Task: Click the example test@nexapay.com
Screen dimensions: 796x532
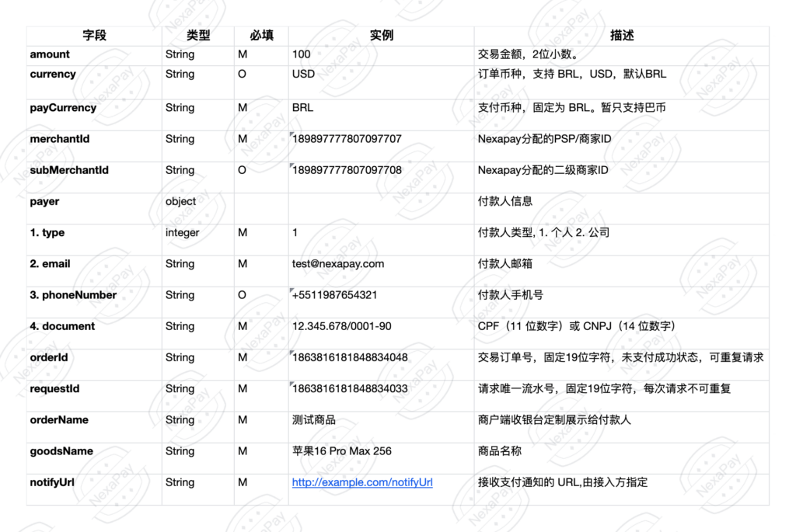Action: click(x=338, y=264)
